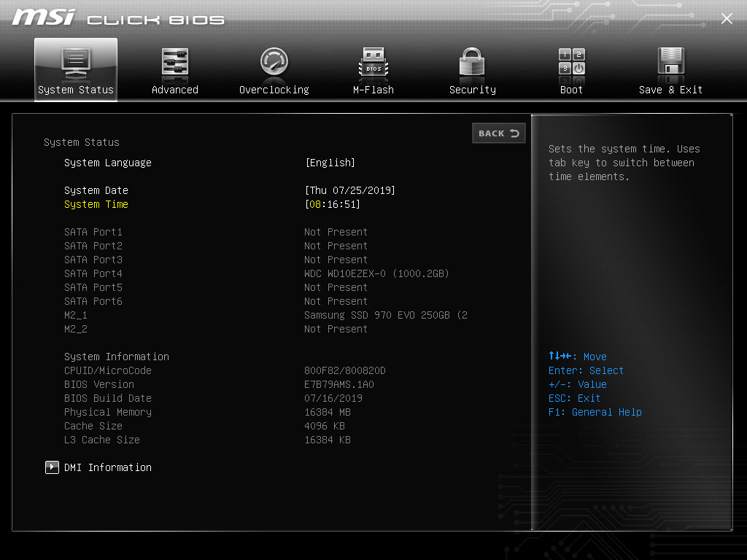Switch to the Boot tab label
Viewport: 747px width, 560px height.
[x=572, y=90]
